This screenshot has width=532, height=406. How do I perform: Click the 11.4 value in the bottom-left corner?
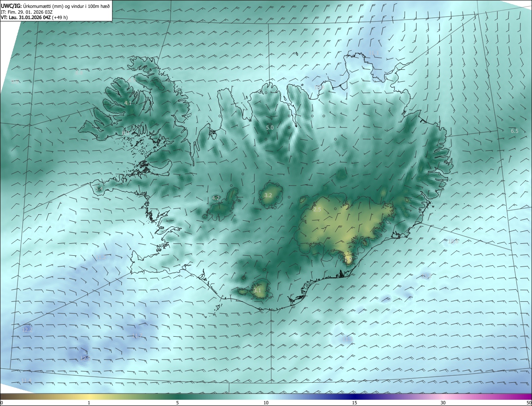tap(27, 381)
